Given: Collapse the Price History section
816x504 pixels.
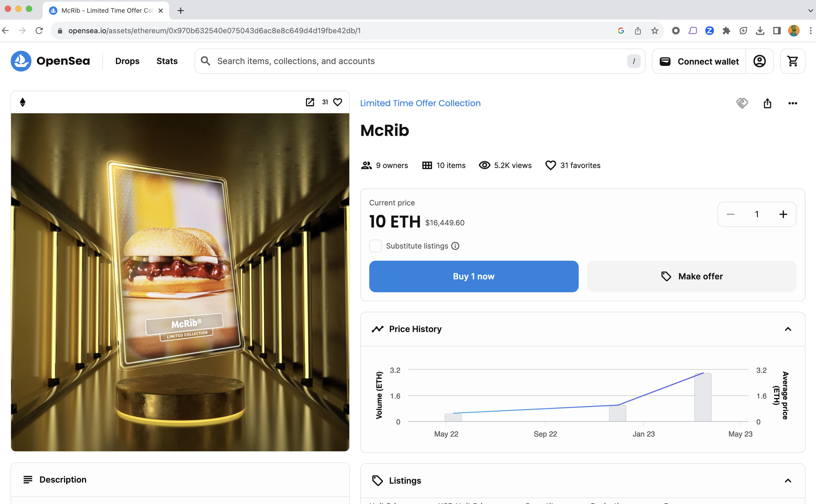Looking at the screenshot, I should [788, 329].
